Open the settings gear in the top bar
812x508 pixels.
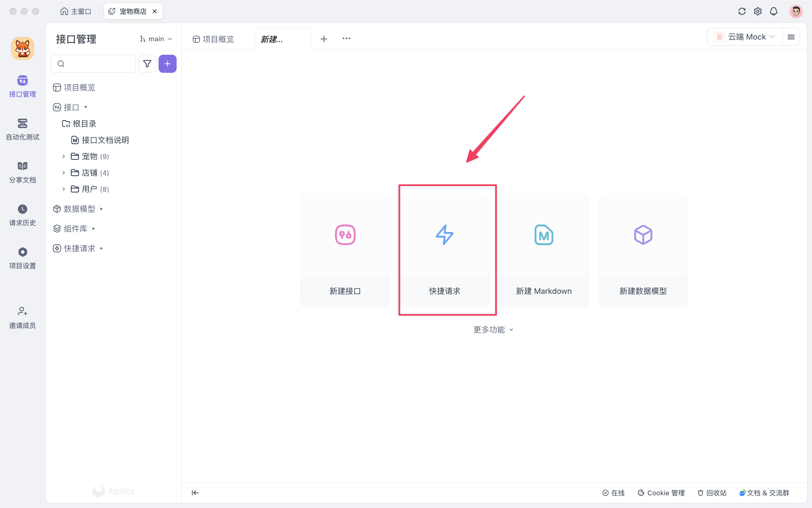tap(758, 11)
